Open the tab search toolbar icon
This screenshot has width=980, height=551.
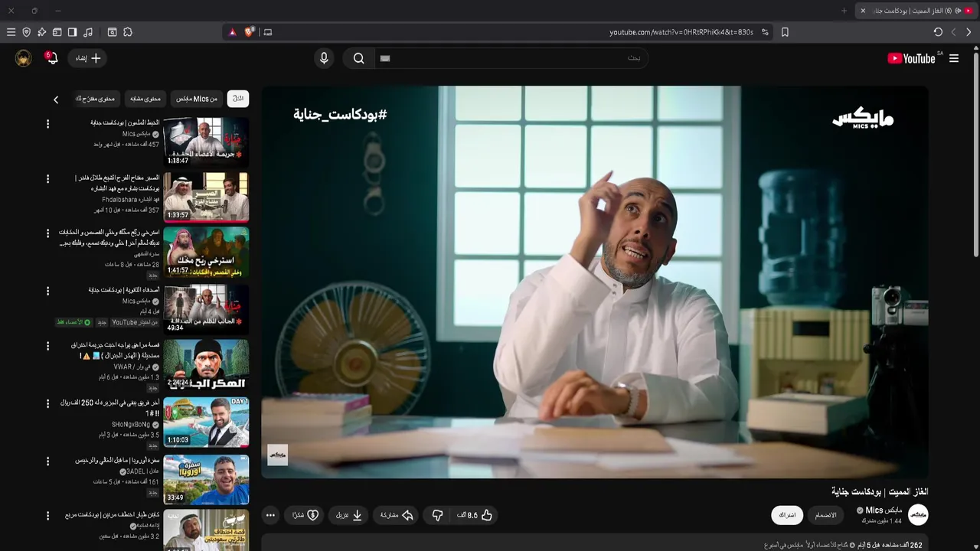tap(112, 32)
